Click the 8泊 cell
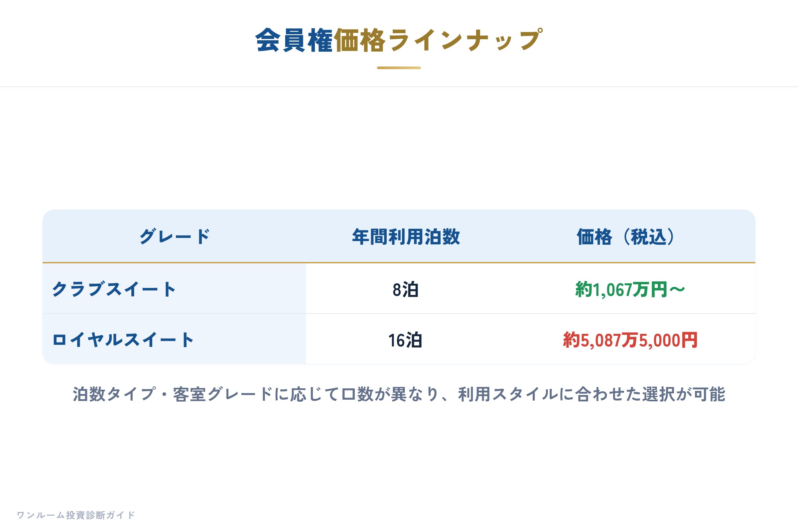Screen dimensions: 798x532 (405, 290)
